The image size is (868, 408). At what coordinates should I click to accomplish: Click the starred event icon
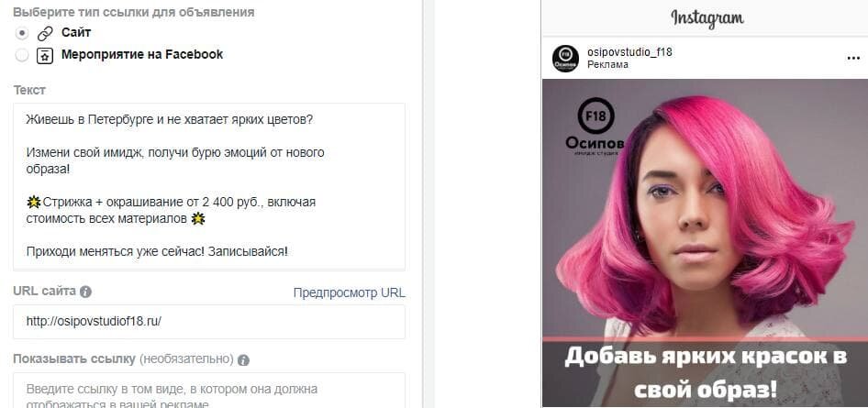(x=44, y=55)
